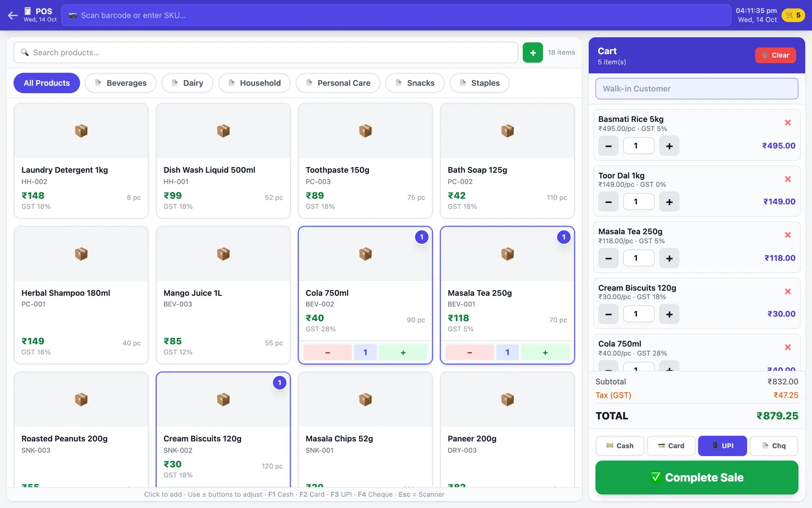The width and height of the screenshot is (812, 508).
Task: Click the Walk-in Customer field
Action: [x=697, y=88]
